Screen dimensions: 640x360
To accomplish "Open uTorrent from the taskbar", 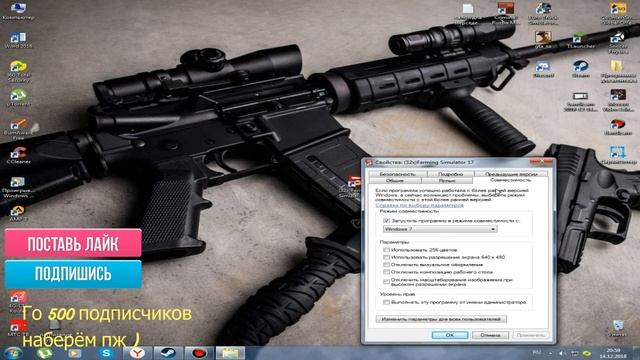I will tap(44, 353).
